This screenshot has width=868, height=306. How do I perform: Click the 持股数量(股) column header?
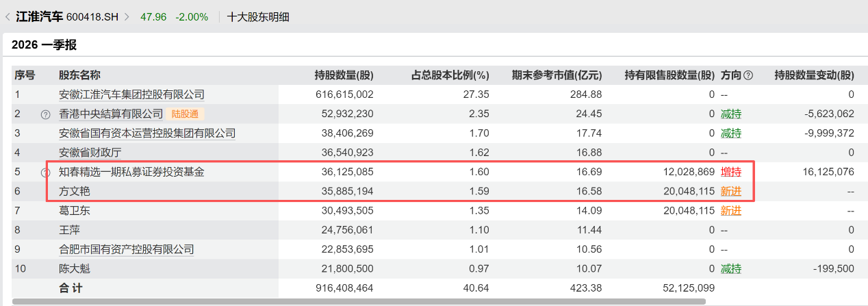click(344, 75)
